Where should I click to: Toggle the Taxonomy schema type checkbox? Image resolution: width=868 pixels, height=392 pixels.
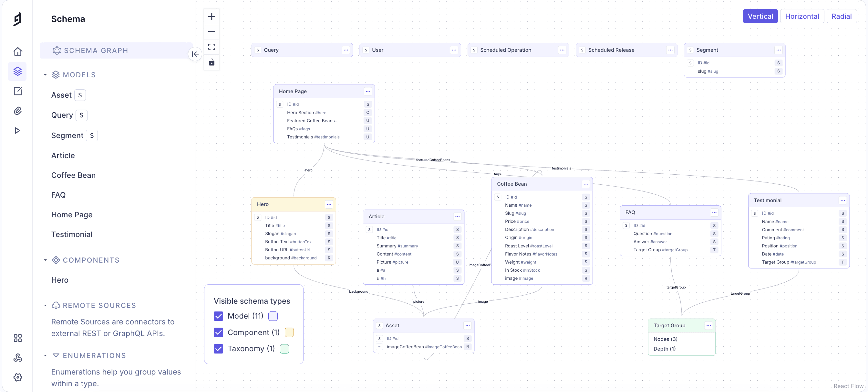pyautogui.click(x=218, y=348)
